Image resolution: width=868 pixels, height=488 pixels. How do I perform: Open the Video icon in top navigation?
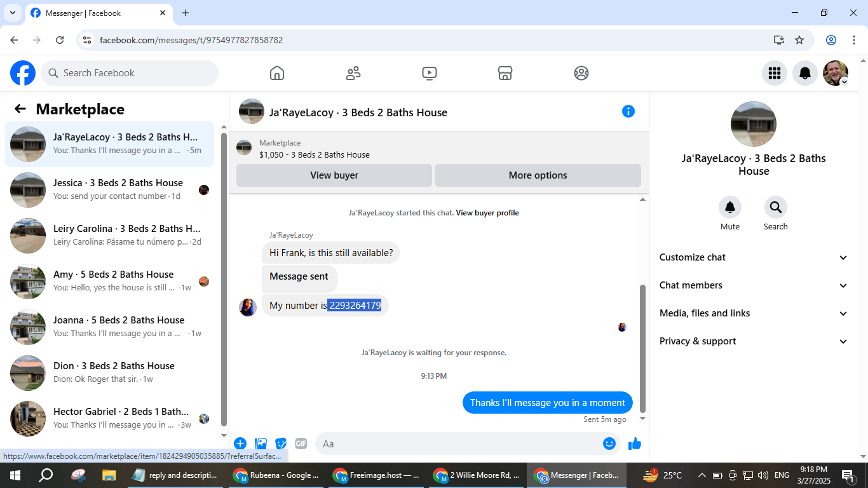point(430,73)
